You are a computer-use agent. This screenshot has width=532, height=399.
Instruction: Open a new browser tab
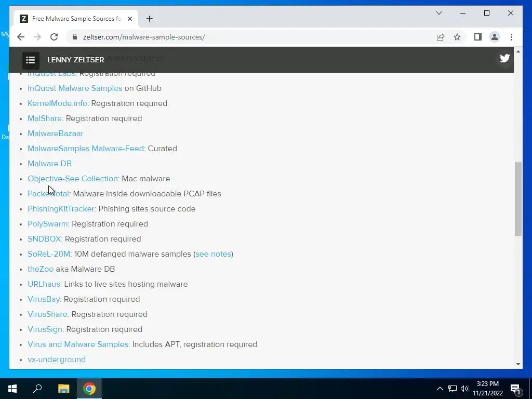click(x=150, y=19)
